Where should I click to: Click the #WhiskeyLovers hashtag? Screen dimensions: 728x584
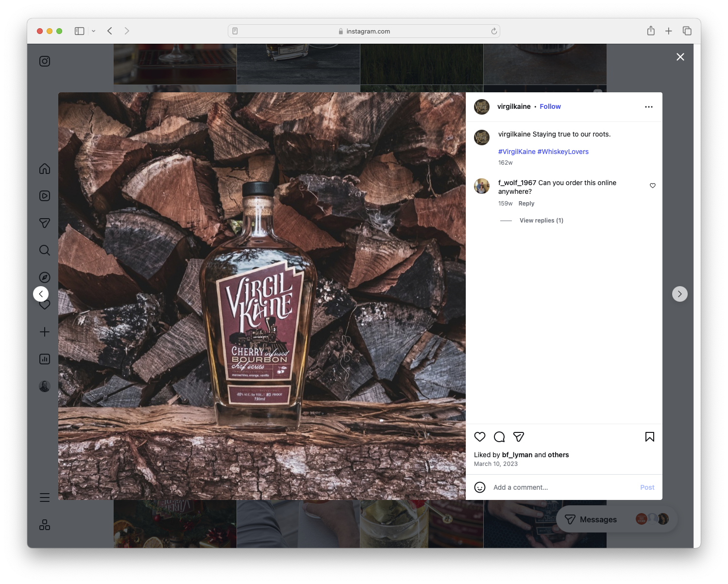pyautogui.click(x=563, y=151)
